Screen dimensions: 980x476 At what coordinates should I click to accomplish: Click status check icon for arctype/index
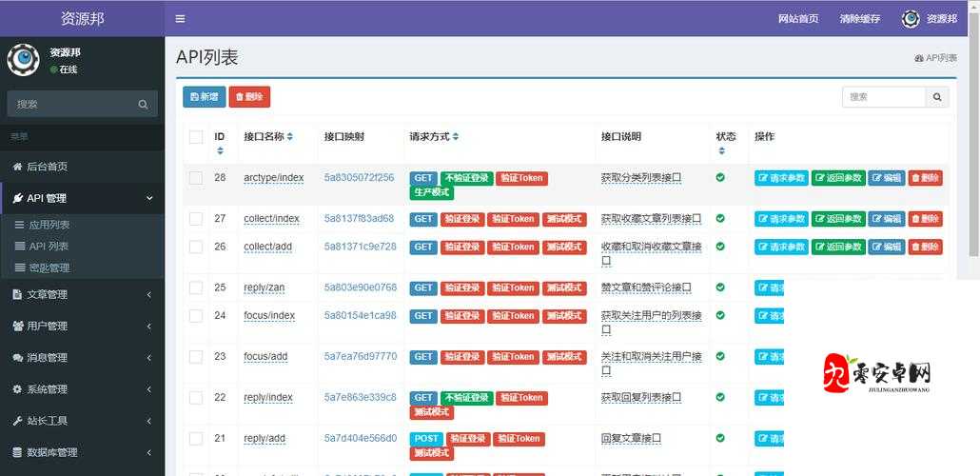[x=720, y=178]
